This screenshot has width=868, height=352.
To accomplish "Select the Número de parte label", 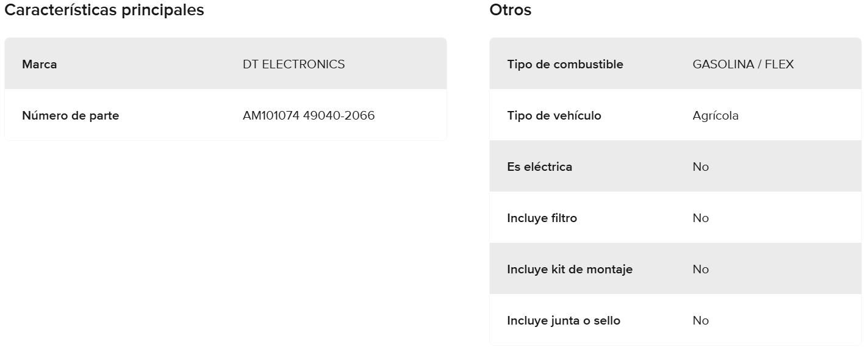I will point(70,115).
